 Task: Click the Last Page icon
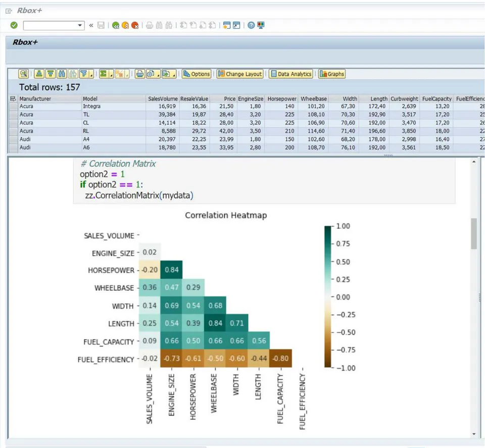point(212,25)
